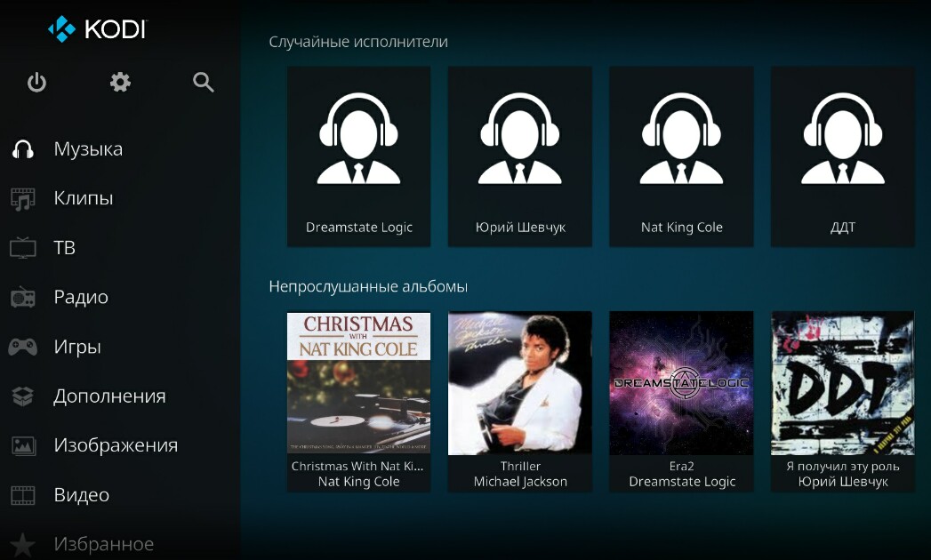Open the Nat King Cole artist tile
Viewport: 931px width, 560px height.
(x=682, y=156)
